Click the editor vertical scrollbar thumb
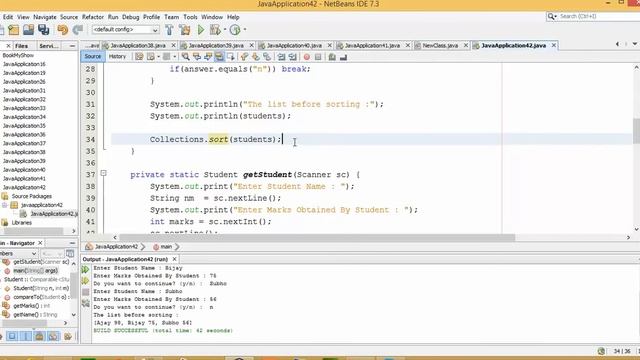The image size is (640, 360). [x=636, y=131]
